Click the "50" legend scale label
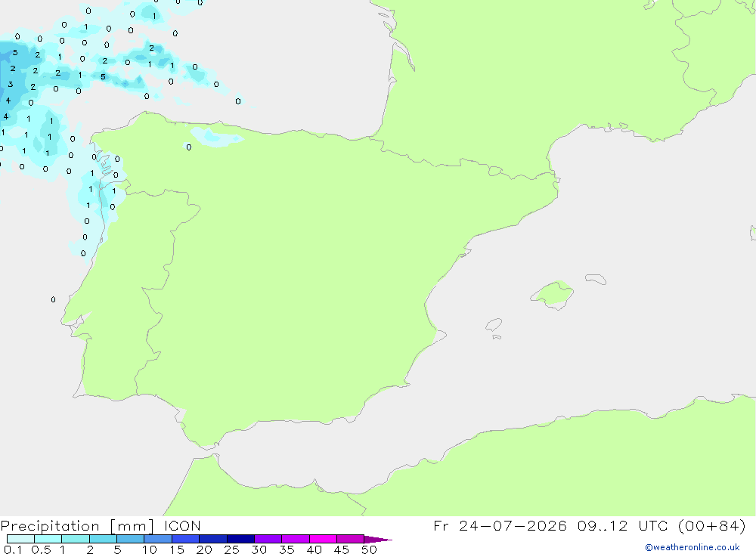 (x=370, y=549)
